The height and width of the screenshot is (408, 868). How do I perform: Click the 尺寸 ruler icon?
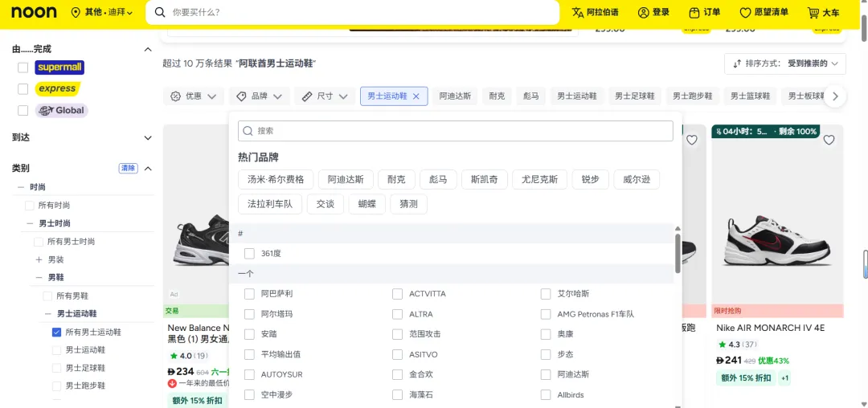[x=307, y=96]
